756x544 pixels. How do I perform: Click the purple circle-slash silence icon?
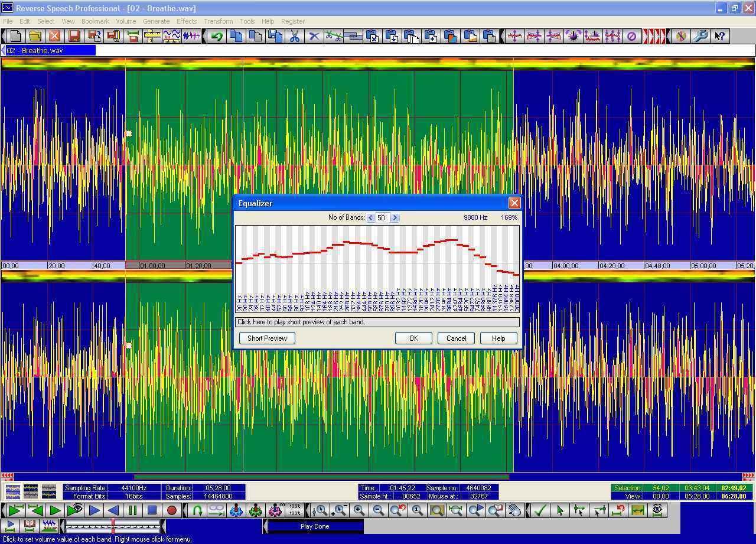[x=631, y=36]
